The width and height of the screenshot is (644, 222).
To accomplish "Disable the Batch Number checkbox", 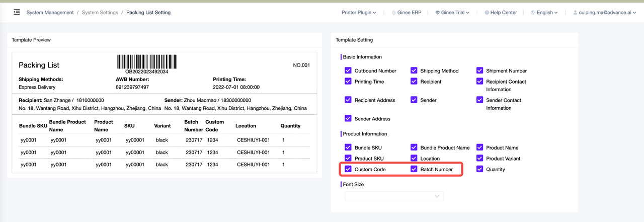I will click(414, 169).
